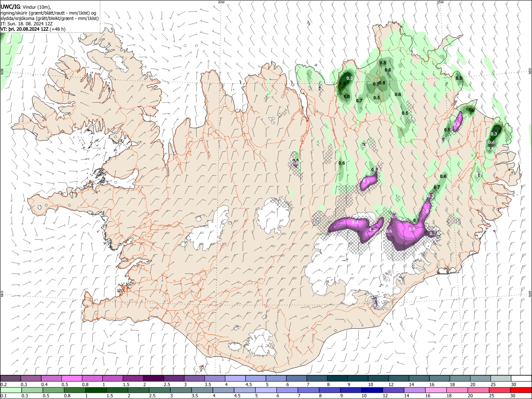The image size is (532, 399).
Task: Click the '(+48 h)' forecast offset text
Action: [57, 29]
